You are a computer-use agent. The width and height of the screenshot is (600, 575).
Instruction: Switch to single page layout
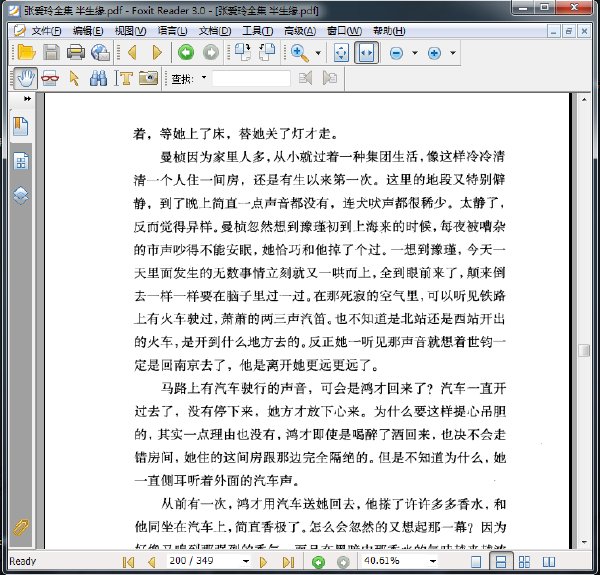[476, 562]
